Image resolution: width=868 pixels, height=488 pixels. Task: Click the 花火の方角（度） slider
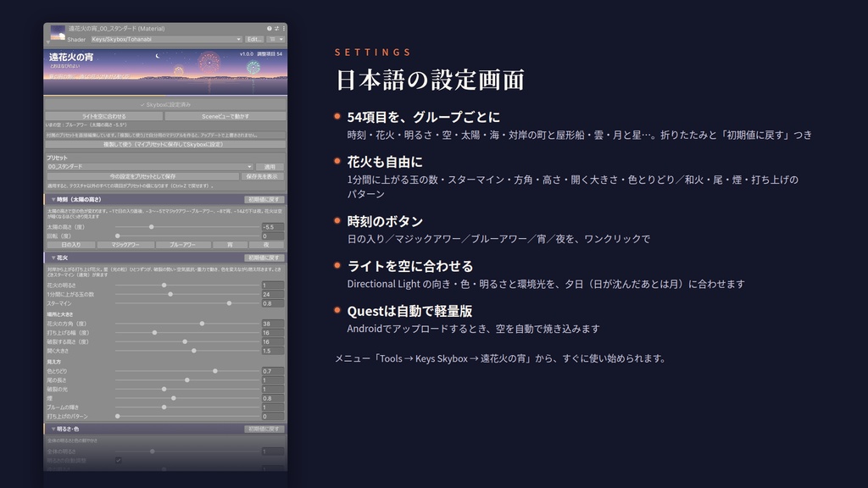coord(187,324)
